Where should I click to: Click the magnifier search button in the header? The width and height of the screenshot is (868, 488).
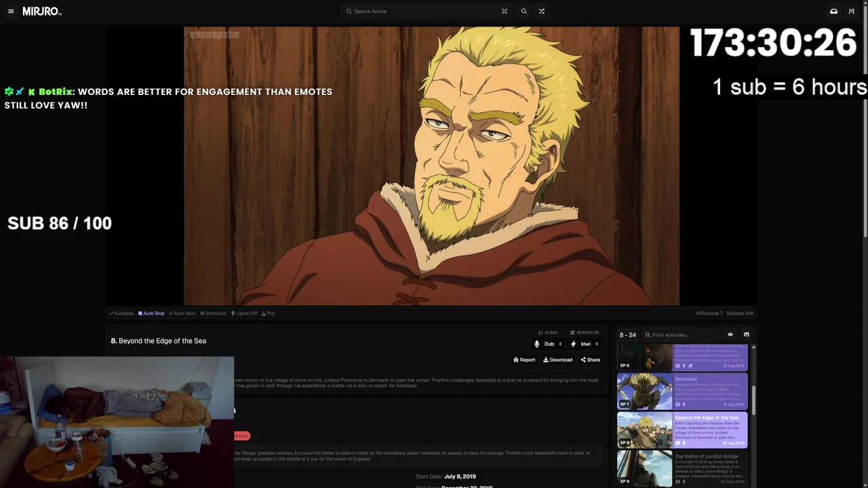pyautogui.click(x=524, y=12)
